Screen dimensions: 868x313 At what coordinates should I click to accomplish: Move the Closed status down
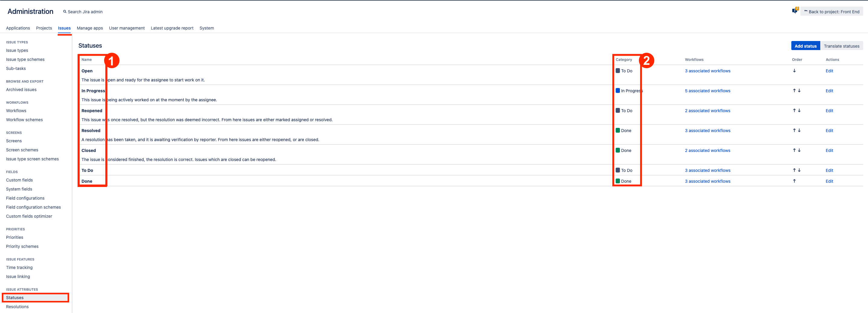point(799,150)
